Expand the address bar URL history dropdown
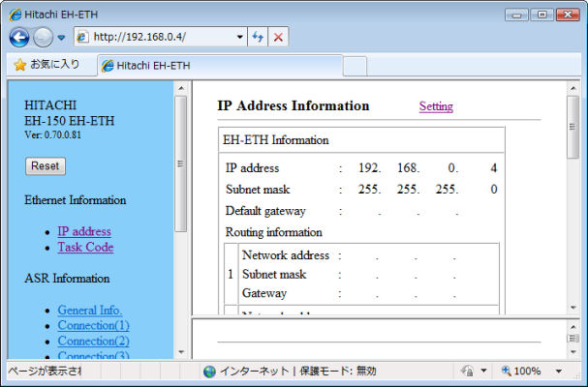The image size is (588, 387). coord(240,37)
